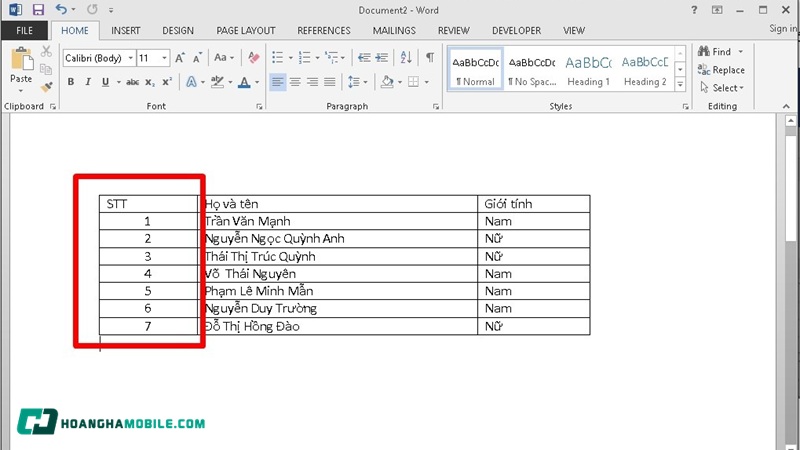The width and height of the screenshot is (800, 450).
Task: Toggle Show/Hide paragraph marks
Action: 430,58
